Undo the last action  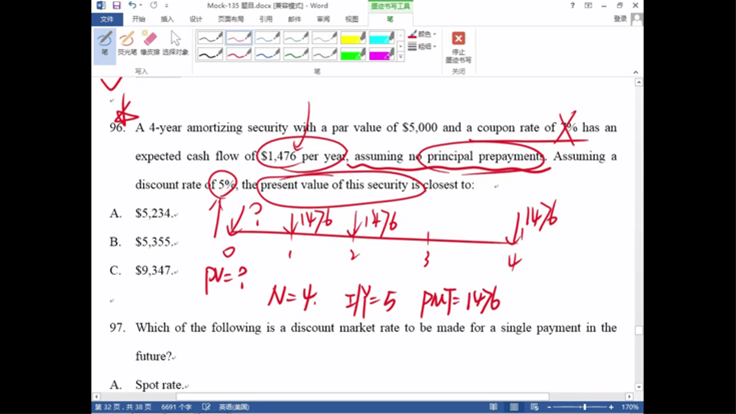pyautogui.click(x=132, y=6)
